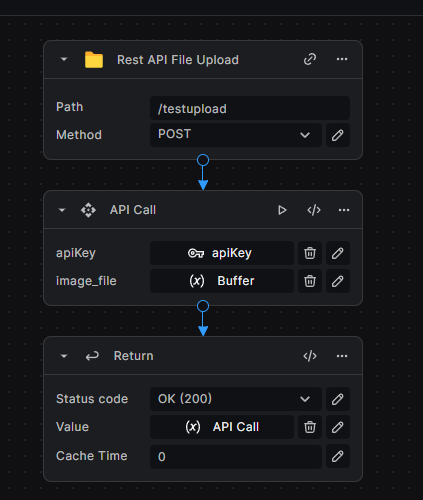Viewport: 423px width, 500px height.
Task: Collapse the Rest API File Upload node
Action: click(64, 60)
